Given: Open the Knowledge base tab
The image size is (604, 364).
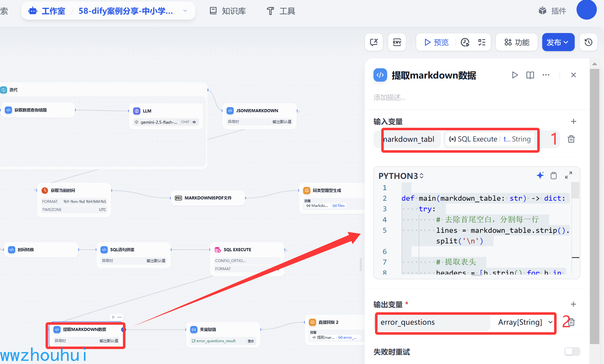Looking at the screenshot, I should coord(228,11).
